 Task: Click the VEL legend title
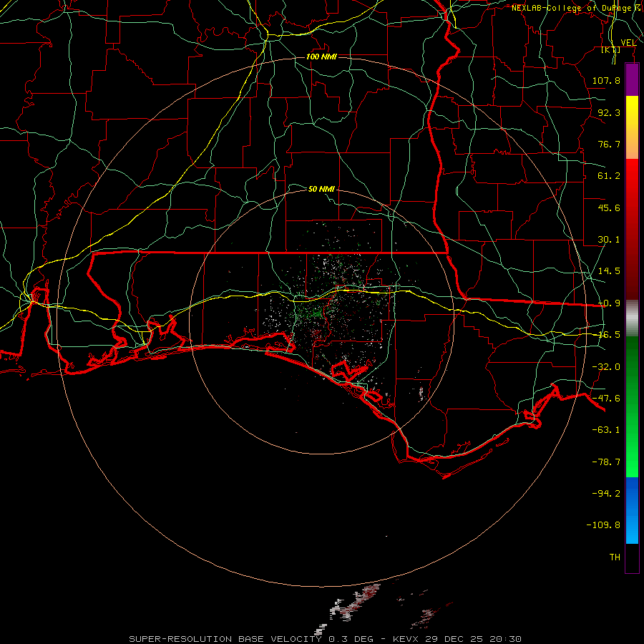628,43
